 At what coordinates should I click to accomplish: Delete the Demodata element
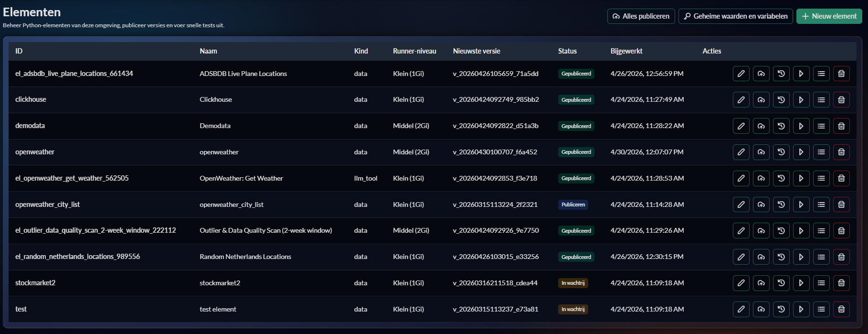click(841, 126)
